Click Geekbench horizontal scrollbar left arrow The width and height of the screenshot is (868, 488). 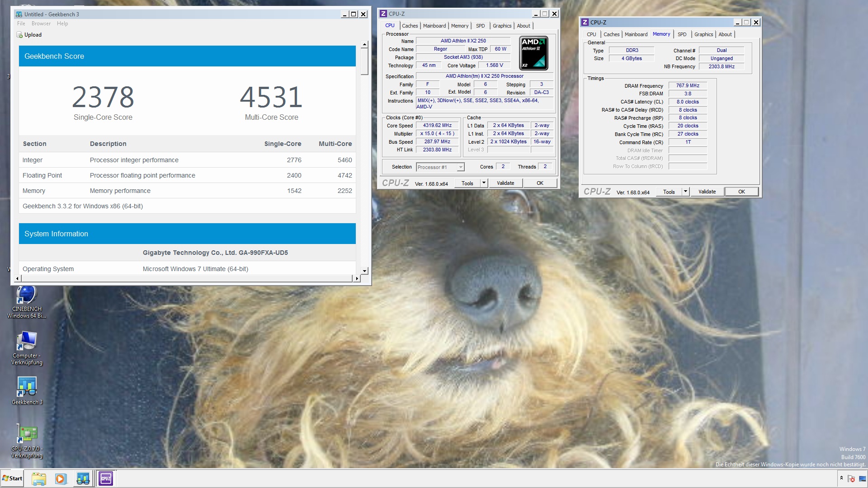tap(18, 278)
